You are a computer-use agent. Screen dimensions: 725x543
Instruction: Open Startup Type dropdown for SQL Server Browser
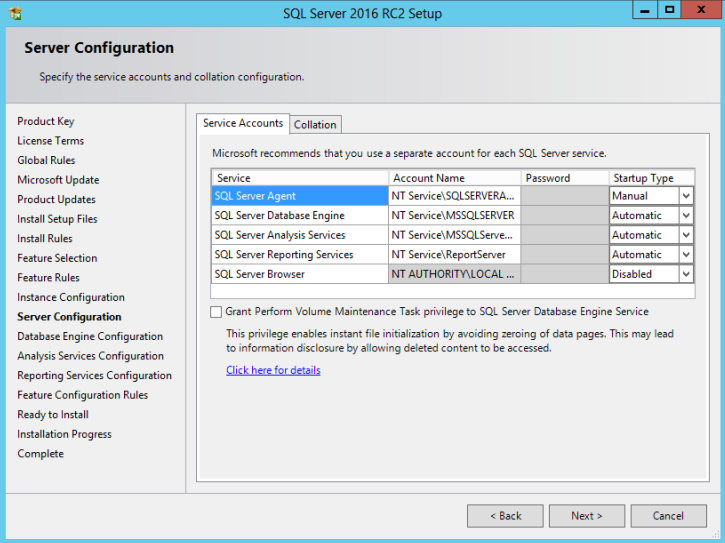click(x=686, y=274)
